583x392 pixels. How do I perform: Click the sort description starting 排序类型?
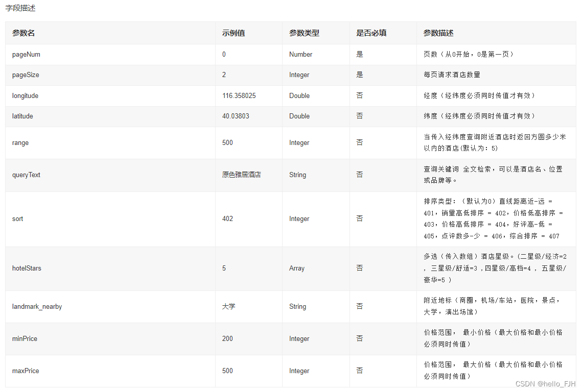click(x=494, y=218)
